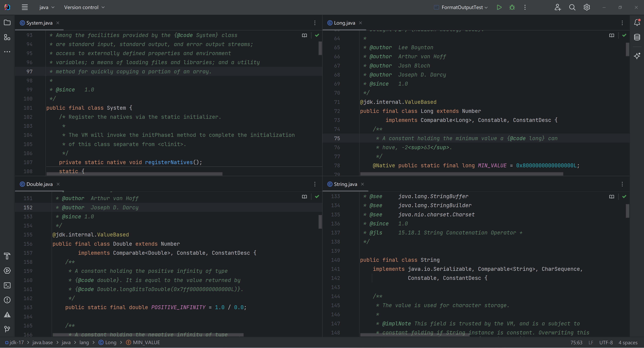The width and height of the screenshot is (644, 348).
Task: Open the Structure tool window icon
Action: (7, 37)
